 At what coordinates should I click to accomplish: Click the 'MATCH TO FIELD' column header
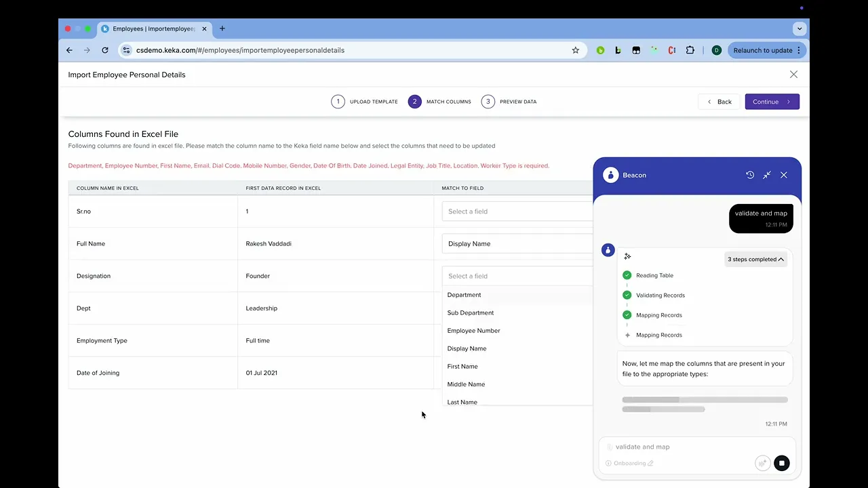pos(462,188)
